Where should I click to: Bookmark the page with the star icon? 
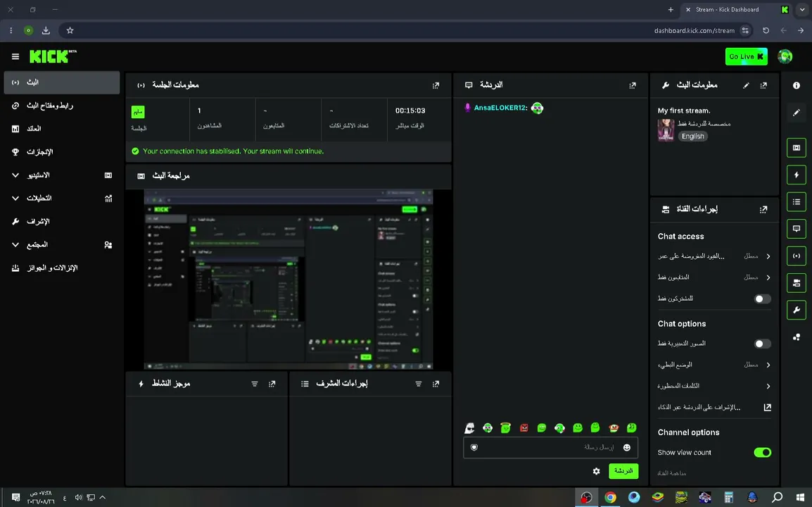click(x=70, y=30)
